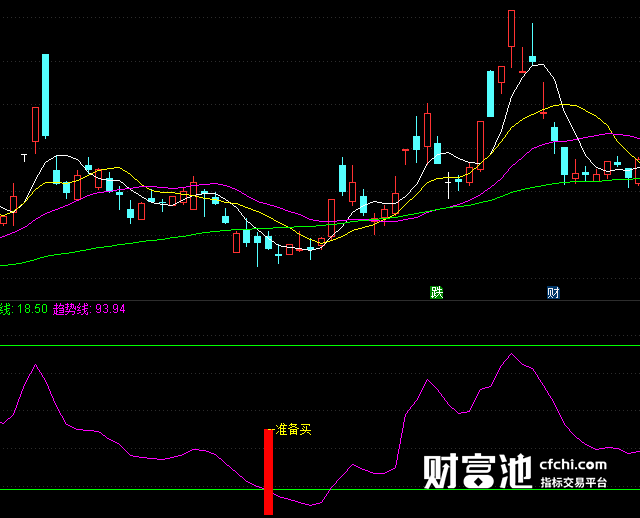Click the red buy-signal bar in indicator
The height and width of the screenshot is (518, 640).
pos(268,472)
